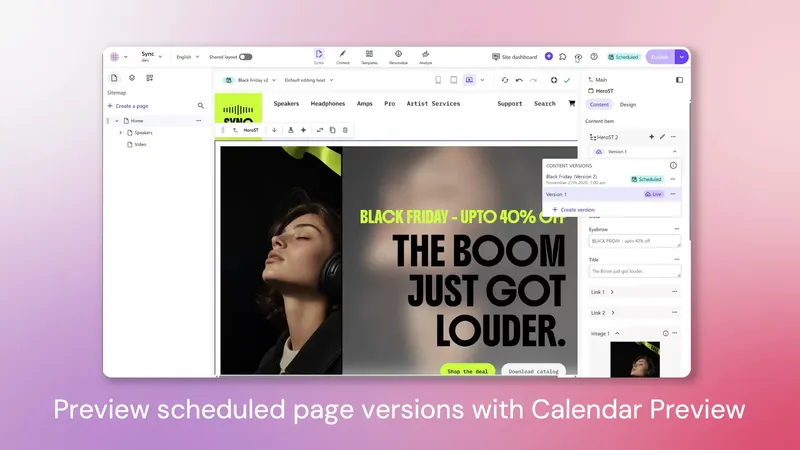The width and height of the screenshot is (800, 450).
Task: Redo the last change
Action: (x=533, y=80)
